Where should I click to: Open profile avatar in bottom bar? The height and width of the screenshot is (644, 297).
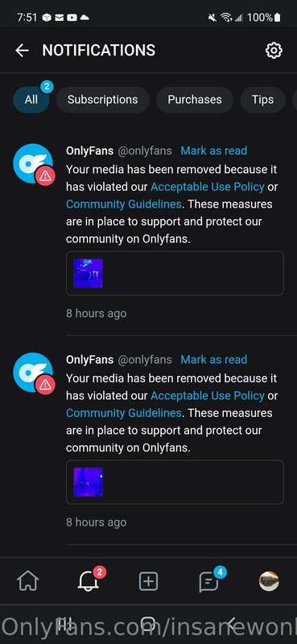click(269, 581)
